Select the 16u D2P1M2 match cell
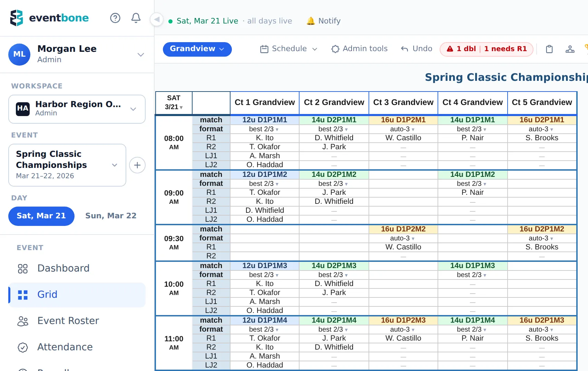588x371 pixels. [542, 229]
